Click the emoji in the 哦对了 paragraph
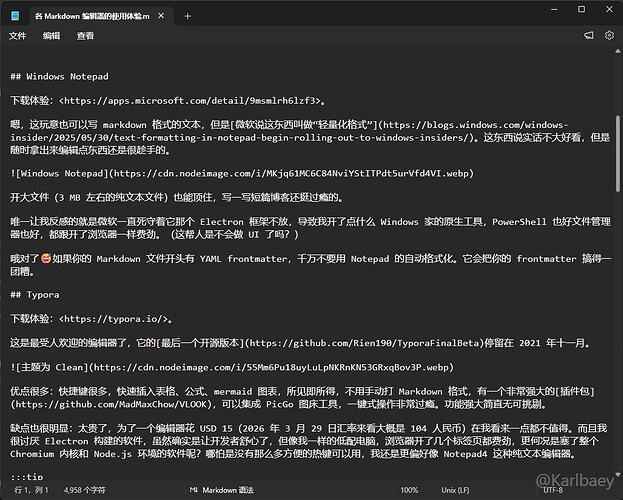The width and height of the screenshot is (623, 500). tap(46, 259)
